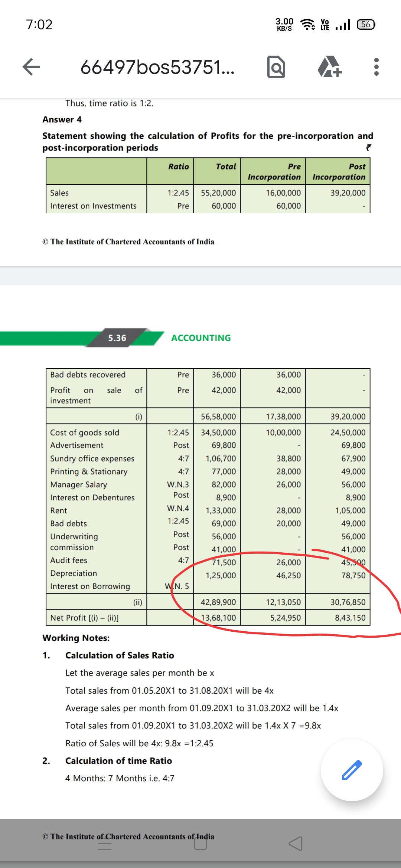Tap the Interest on Borrowing row label
The width and height of the screenshot is (401, 868).
[x=90, y=586]
